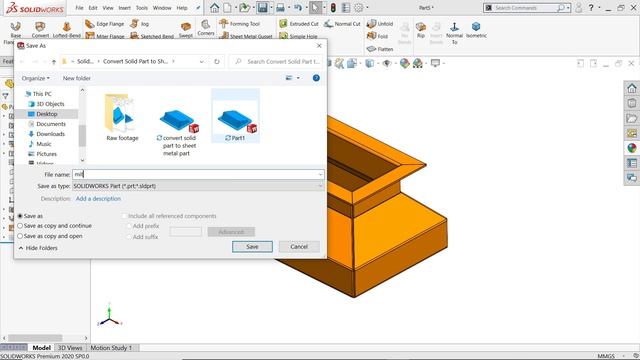
Task: Select the Unfold tool
Action: (380, 24)
